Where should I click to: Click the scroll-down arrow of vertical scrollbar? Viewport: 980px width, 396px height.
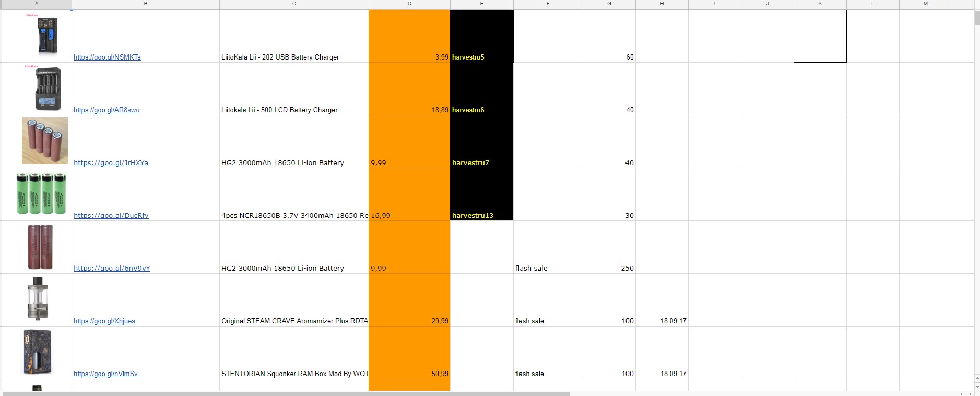977,387
